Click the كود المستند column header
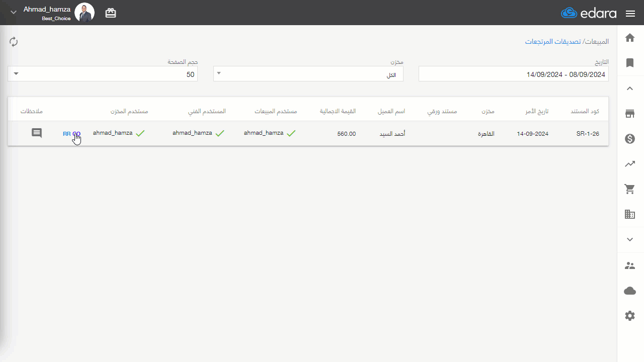The height and width of the screenshot is (362, 644). [585, 111]
